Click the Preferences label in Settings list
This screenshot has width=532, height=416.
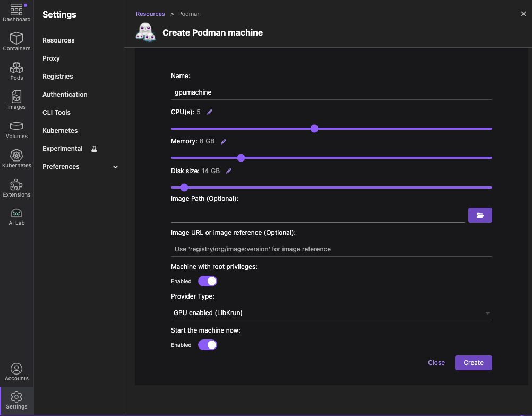point(61,167)
